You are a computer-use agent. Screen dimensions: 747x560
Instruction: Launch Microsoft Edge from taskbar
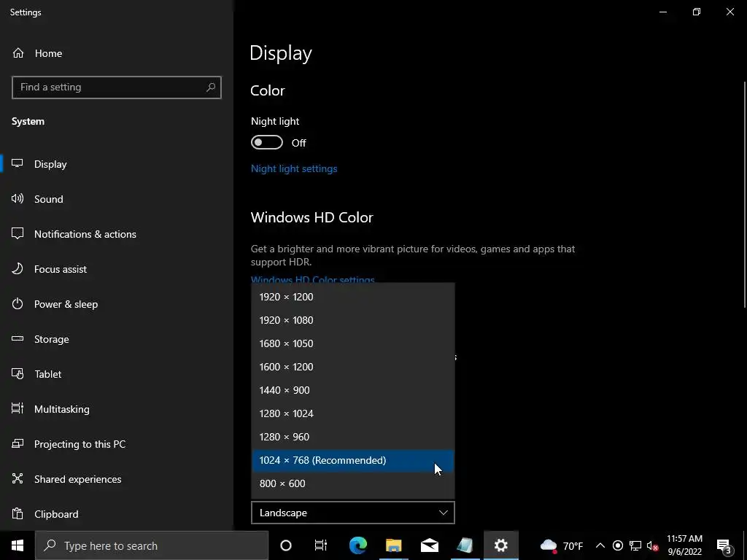coord(357,545)
